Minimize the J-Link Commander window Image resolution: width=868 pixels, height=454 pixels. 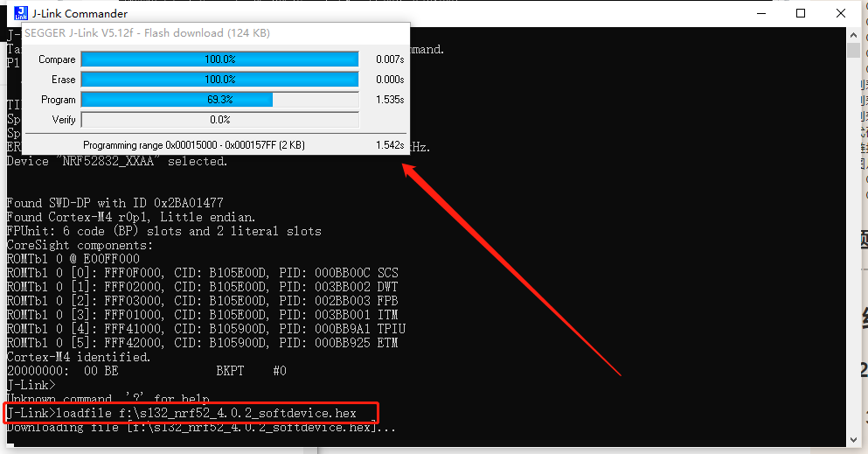[761, 13]
